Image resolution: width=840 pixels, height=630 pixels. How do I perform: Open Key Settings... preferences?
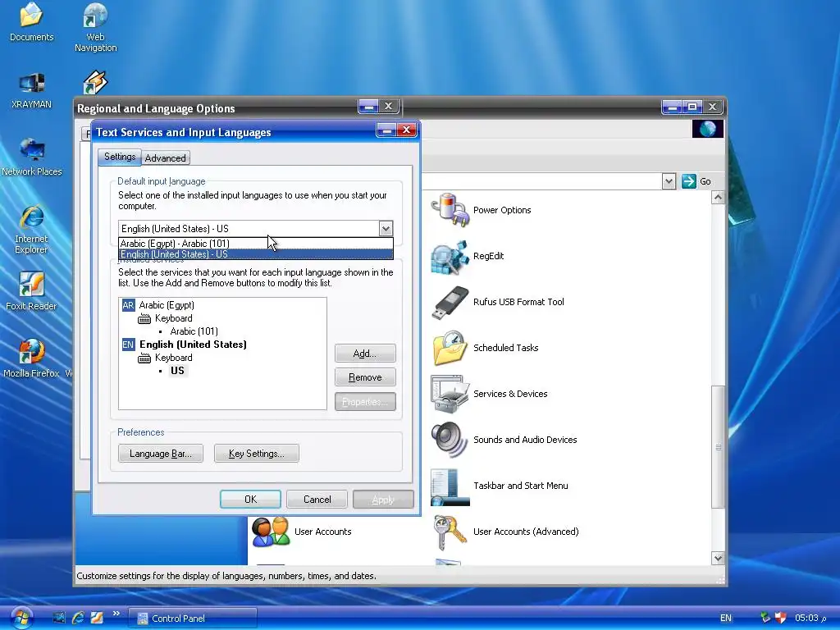(x=256, y=453)
